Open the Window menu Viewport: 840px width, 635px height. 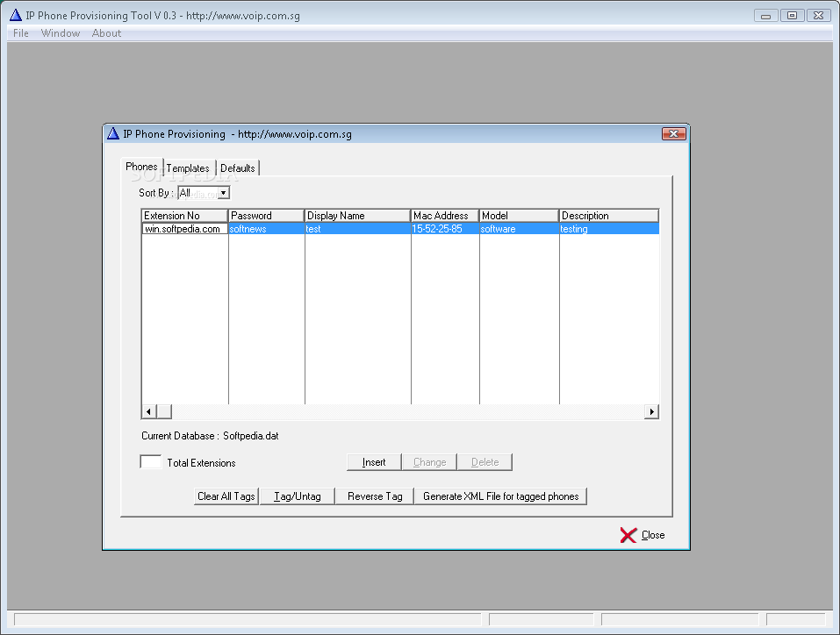coord(61,33)
